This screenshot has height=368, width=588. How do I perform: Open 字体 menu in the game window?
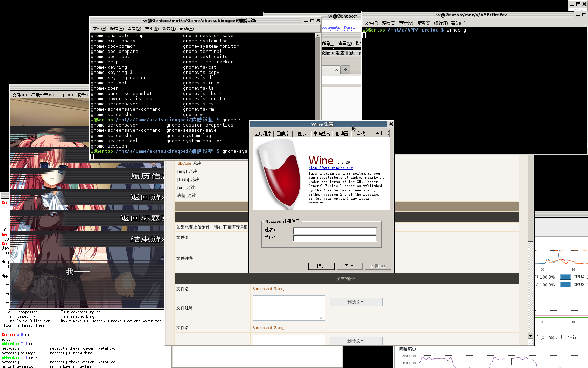coord(65,95)
